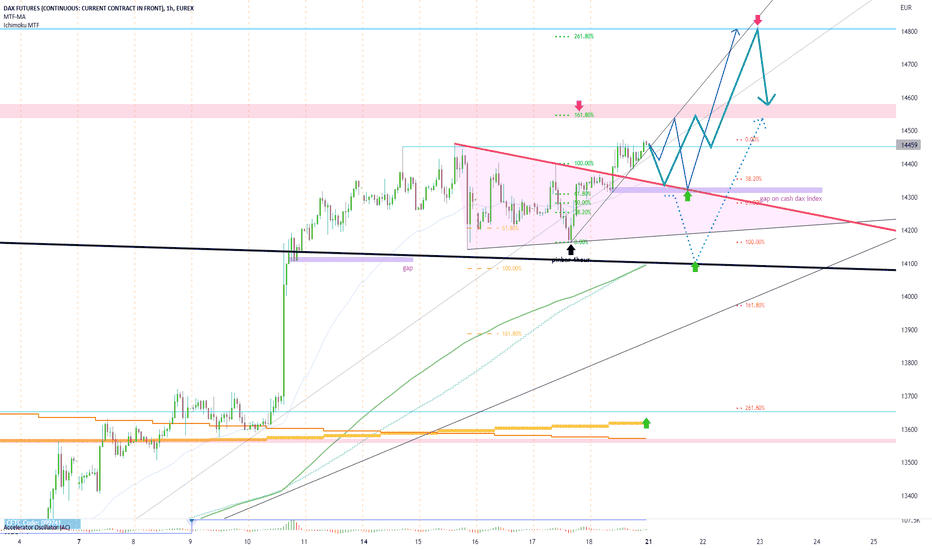Click date 8 on the time axis
Screen dimensions: 932x550
pos(133,542)
